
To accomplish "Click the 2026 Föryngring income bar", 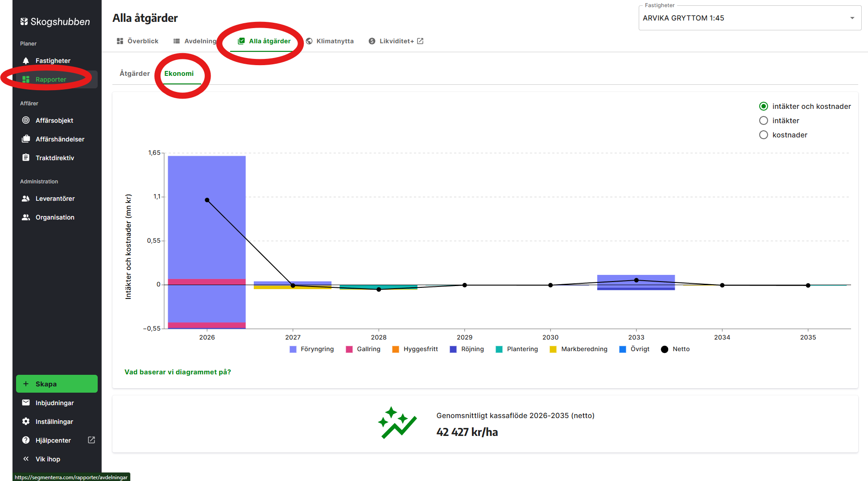I will pos(207,217).
